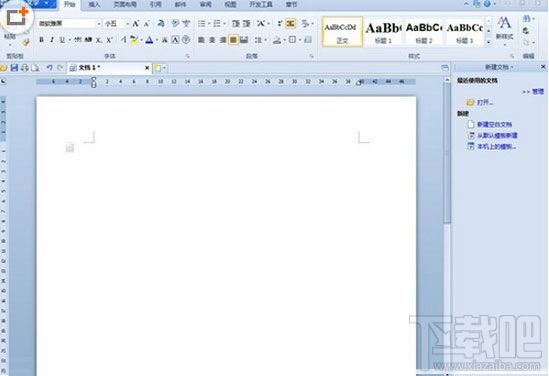
Task: Toggle the highlighted show formatting marks button
Action: (290, 23)
